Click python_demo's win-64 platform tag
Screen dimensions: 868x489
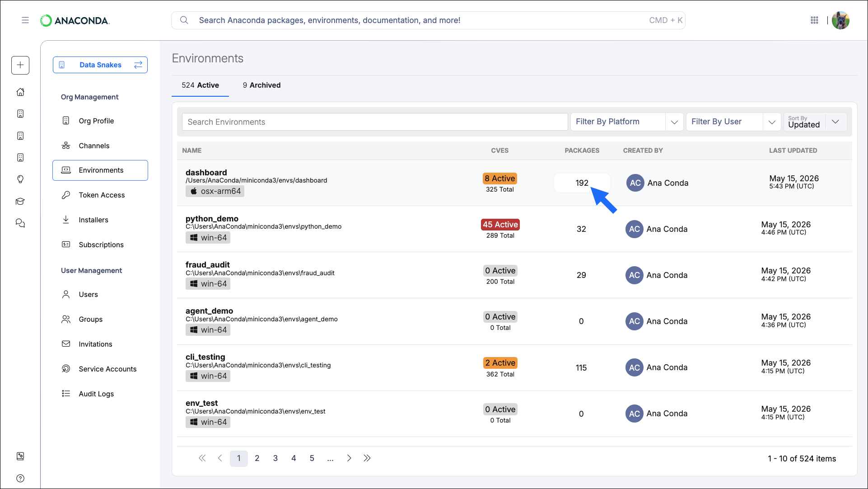click(208, 238)
